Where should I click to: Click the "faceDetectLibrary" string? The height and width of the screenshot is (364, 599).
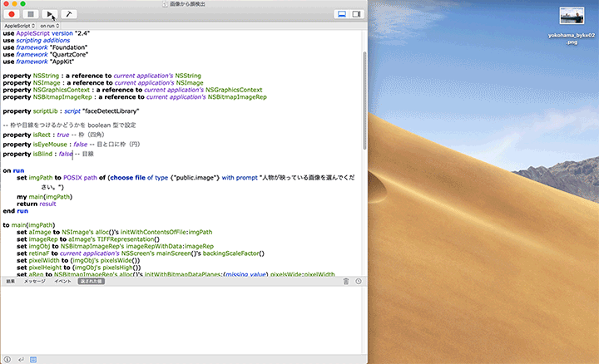pyautogui.click(x=111, y=111)
